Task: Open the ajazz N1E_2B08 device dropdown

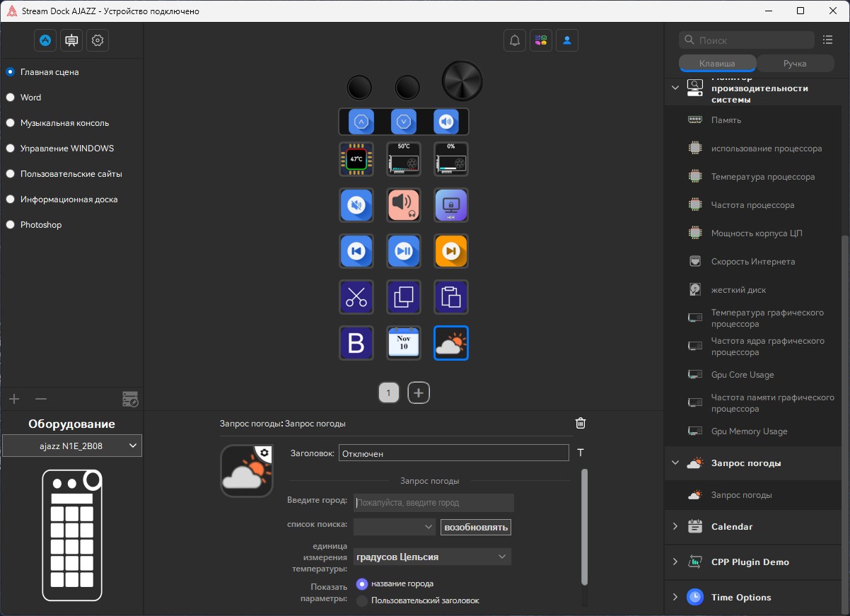Action: (x=72, y=446)
